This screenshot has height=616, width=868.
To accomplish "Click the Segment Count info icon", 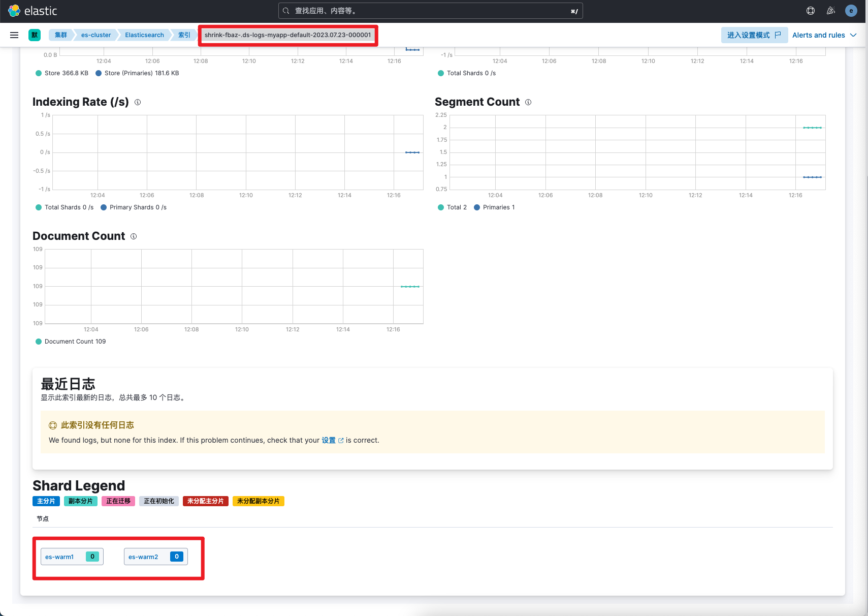I will (x=528, y=102).
